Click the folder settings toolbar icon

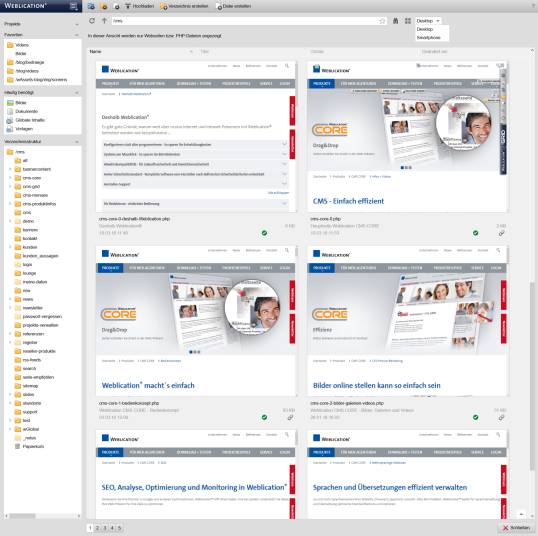pyautogui.click(x=103, y=6)
